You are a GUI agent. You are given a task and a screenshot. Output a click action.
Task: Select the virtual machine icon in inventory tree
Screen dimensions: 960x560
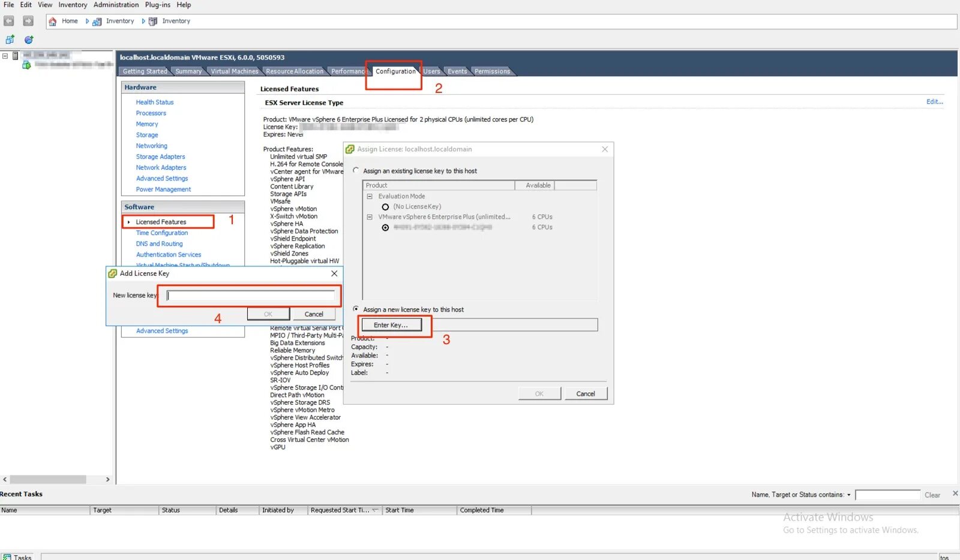(26, 65)
